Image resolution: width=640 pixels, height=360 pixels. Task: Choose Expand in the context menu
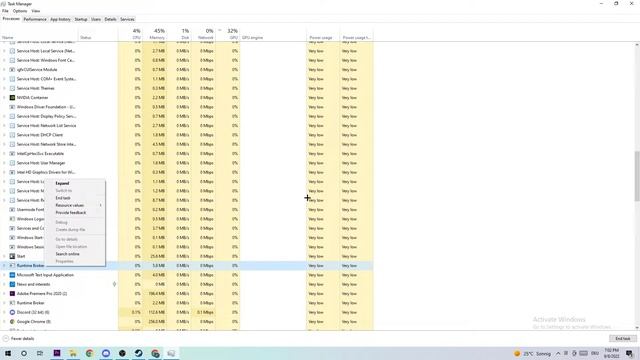tap(75, 183)
